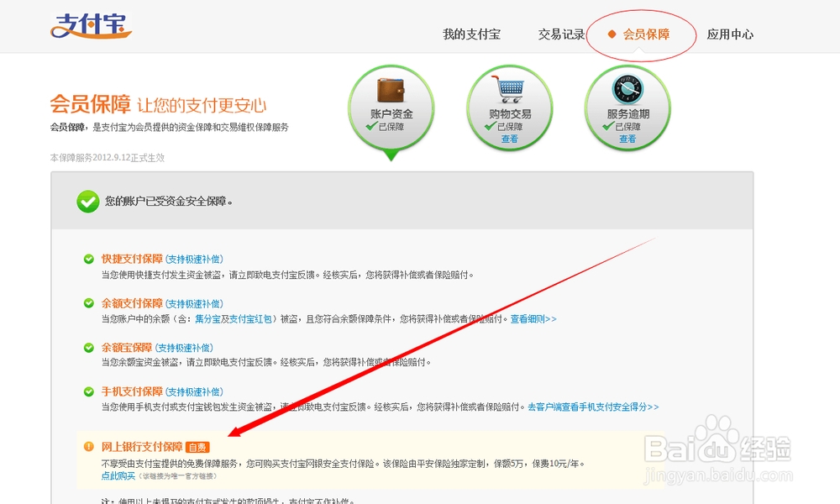
Task: Click green check icon beside 余额宝保障
Action: [x=89, y=348]
